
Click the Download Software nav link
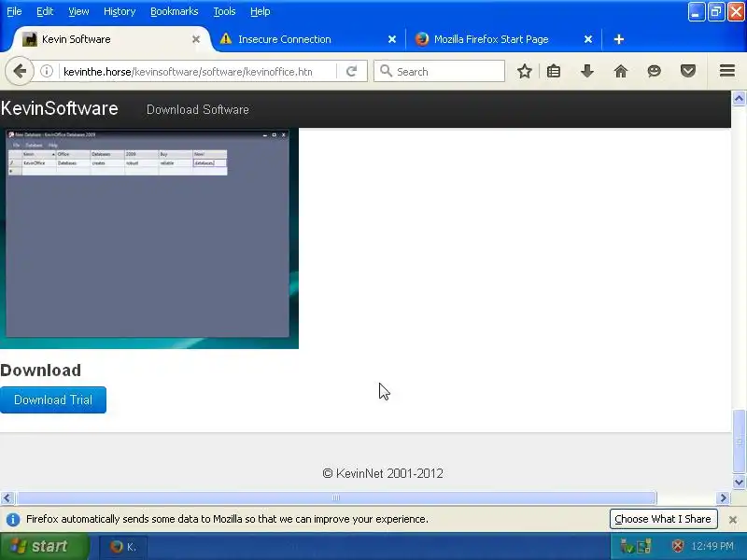point(198,109)
